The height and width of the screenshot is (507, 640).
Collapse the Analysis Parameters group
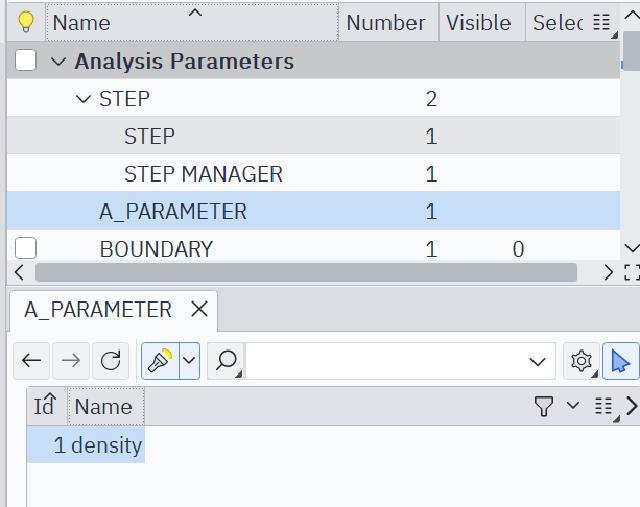click(x=58, y=62)
